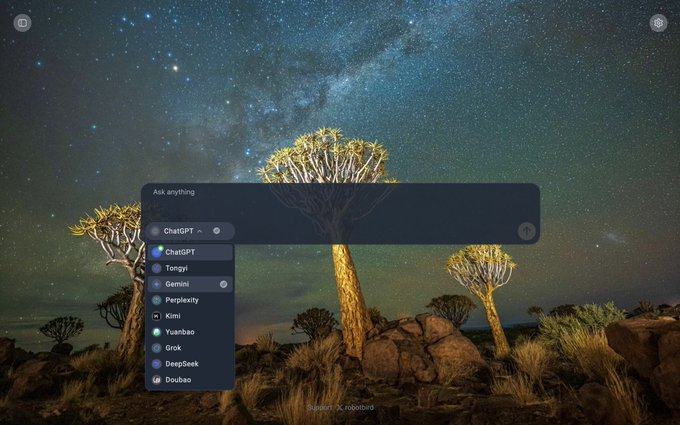Toggle the sidebar panel icon
The width and height of the screenshot is (680, 425).
(22, 23)
